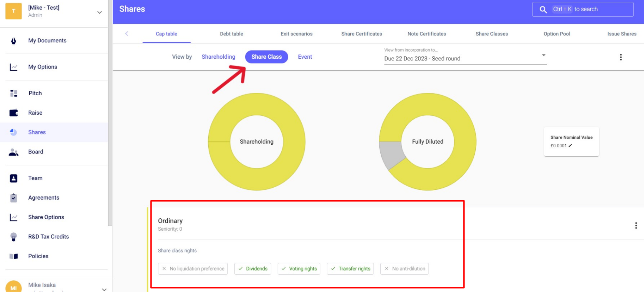Screen dimensions: 644x292
Task: Click the My Documents flame icon
Action: click(14, 41)
